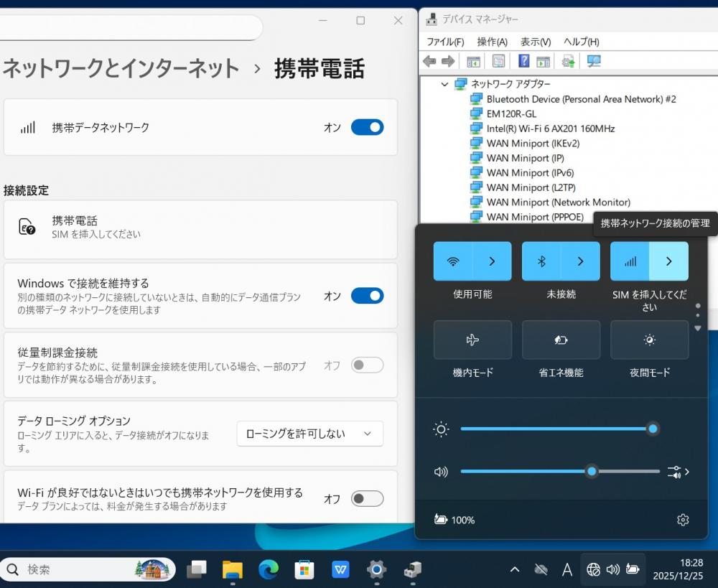Viewport: 718px width, 588px height.
Task: Click the Help icon in Device Manager toolbar
Action: pyautogui.click(x=524, y=62)
